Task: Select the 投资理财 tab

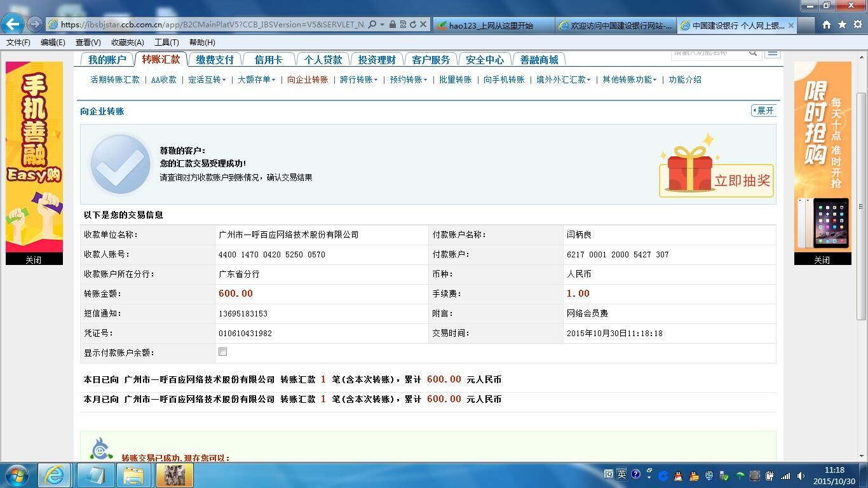Action: 376,60
